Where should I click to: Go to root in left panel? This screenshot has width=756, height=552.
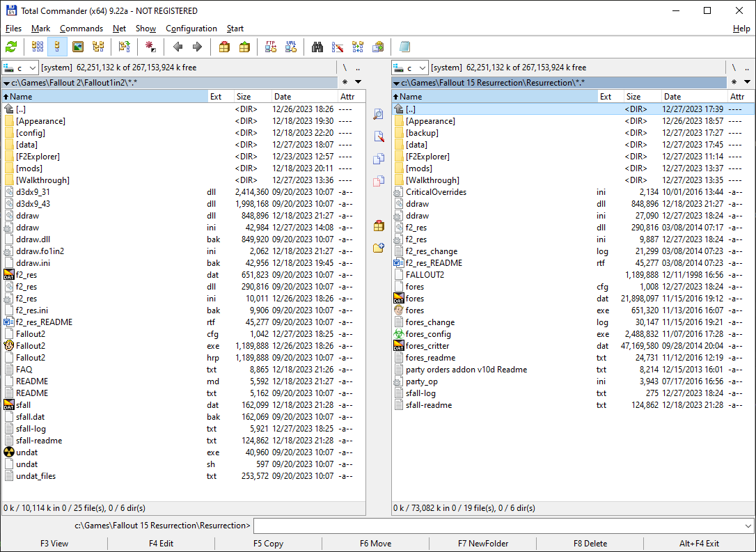(x=345, y=68)
